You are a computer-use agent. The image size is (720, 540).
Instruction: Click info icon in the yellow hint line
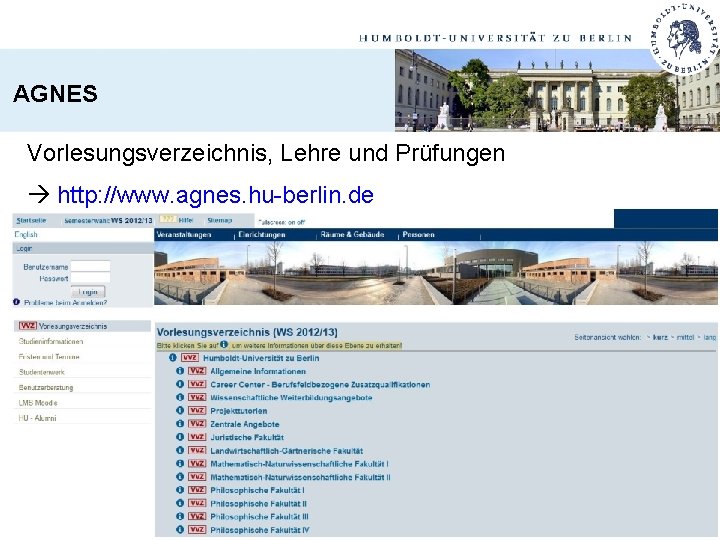click(224, 344)
